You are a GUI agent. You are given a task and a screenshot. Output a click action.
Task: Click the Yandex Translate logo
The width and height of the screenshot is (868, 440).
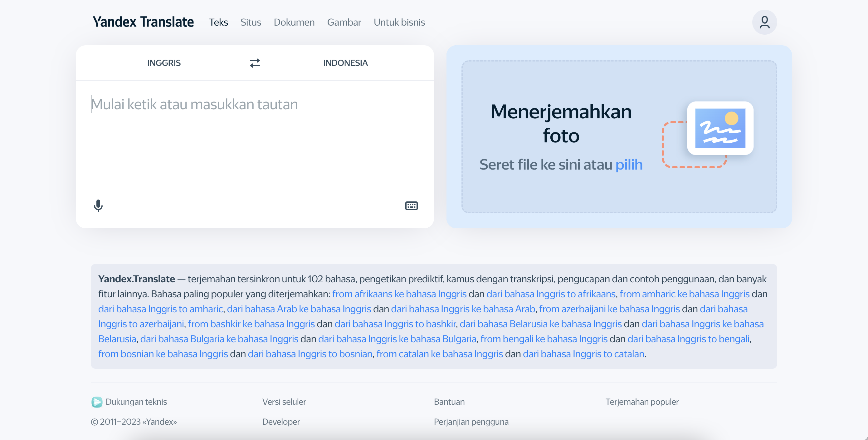click(143, 22)
